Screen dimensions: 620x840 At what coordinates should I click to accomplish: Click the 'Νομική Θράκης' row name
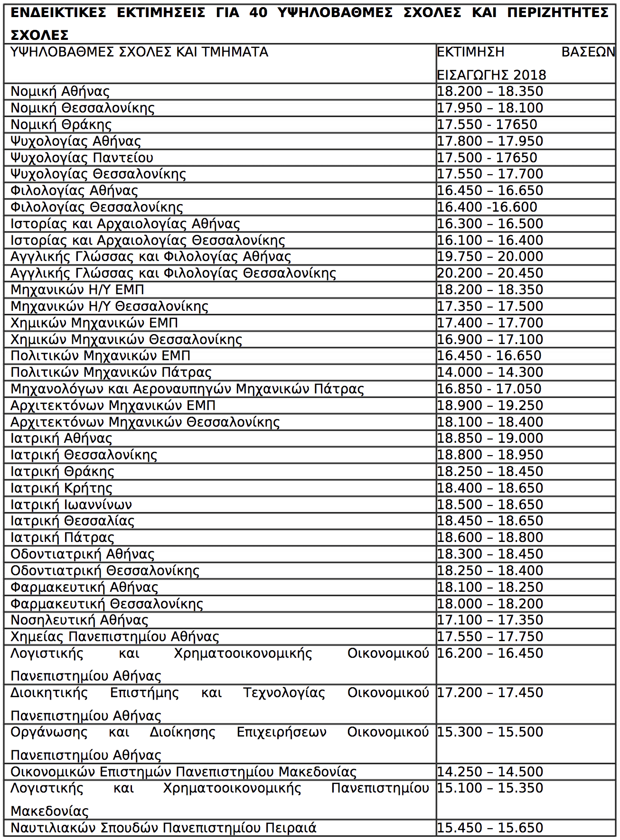(x=61, y=125)
